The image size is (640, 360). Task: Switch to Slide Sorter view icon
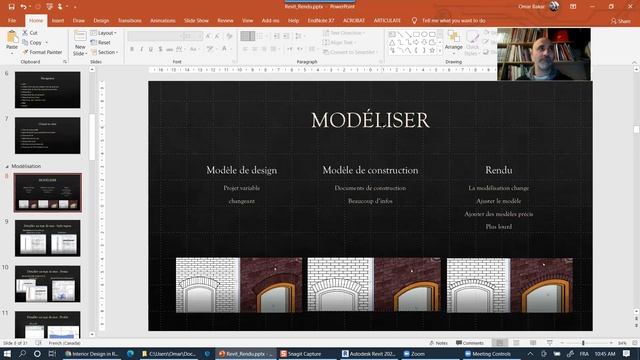pos(516,343)
